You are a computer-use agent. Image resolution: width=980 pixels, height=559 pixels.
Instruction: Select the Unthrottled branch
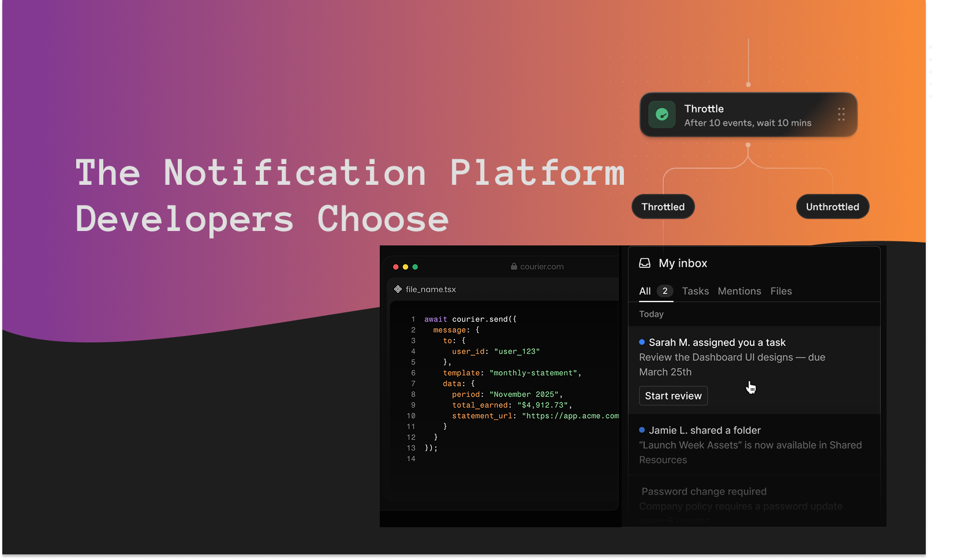pyautogui.click(x=832, y=206)
